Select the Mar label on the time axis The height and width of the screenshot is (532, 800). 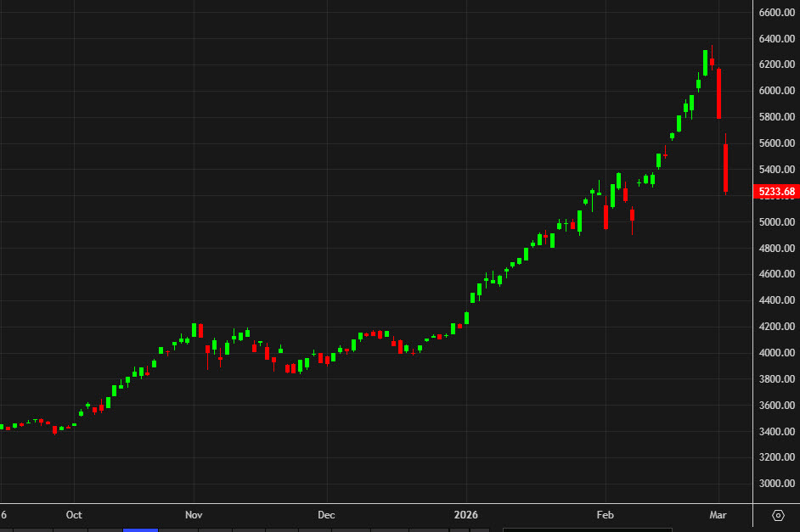(718, 514)
